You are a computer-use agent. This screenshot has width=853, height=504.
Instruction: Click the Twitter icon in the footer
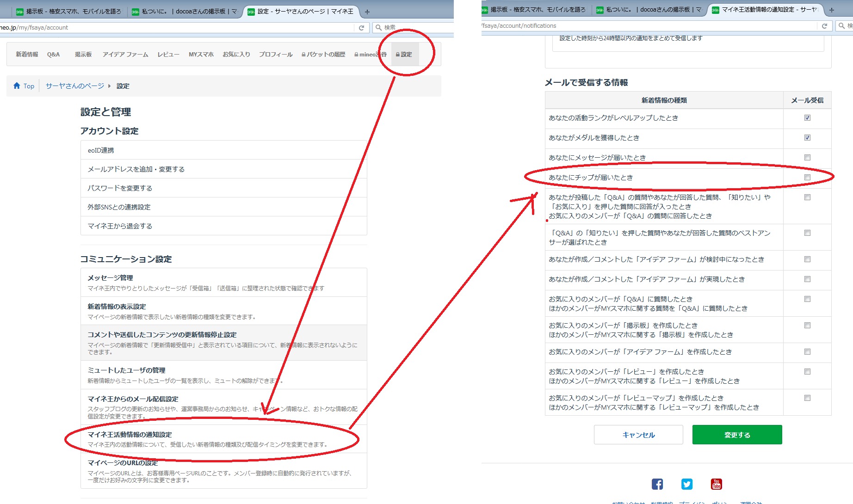[x=686, y=484]
